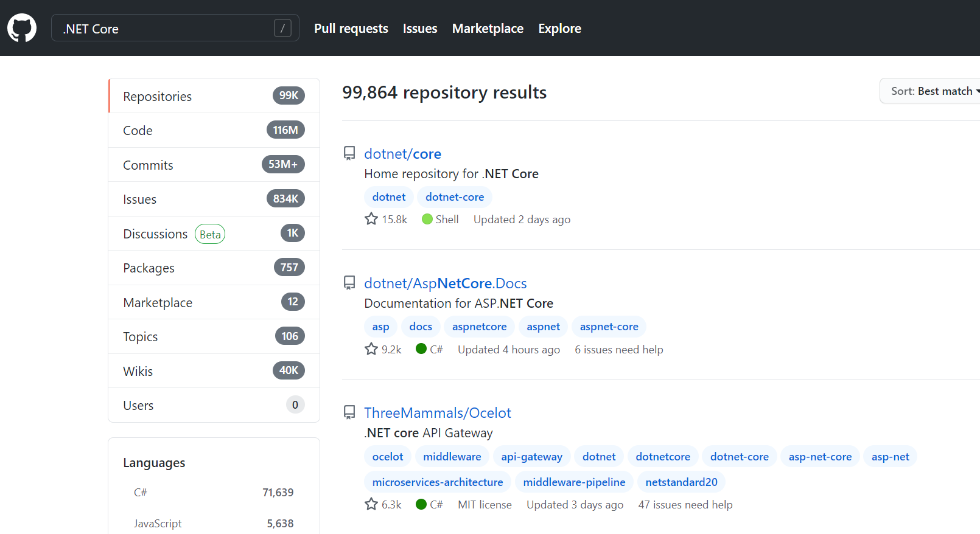
Task: Click the asp topic tag
Action: pyautogui.click(x=380, y=327)
